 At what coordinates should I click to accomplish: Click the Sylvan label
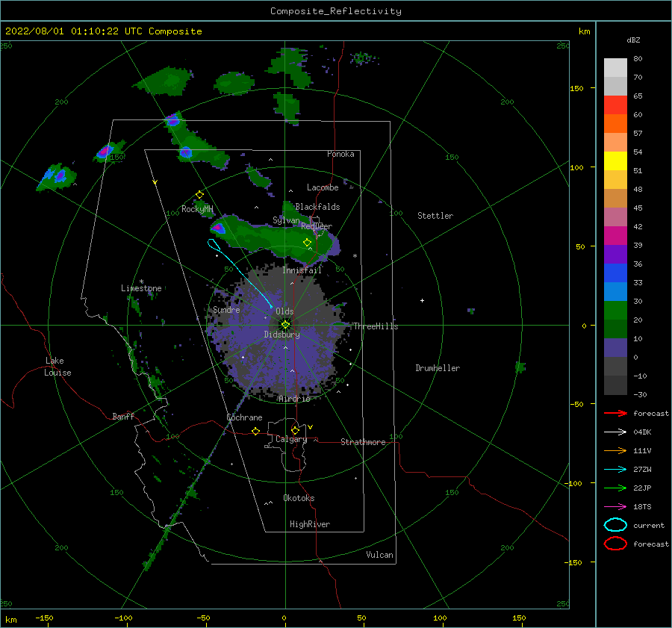[x=286, y=220]
